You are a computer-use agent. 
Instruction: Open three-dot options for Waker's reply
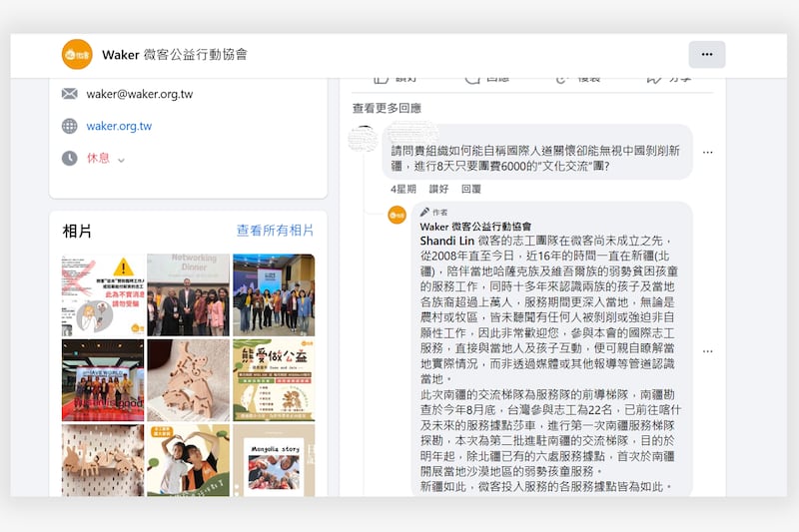[707, 351]
